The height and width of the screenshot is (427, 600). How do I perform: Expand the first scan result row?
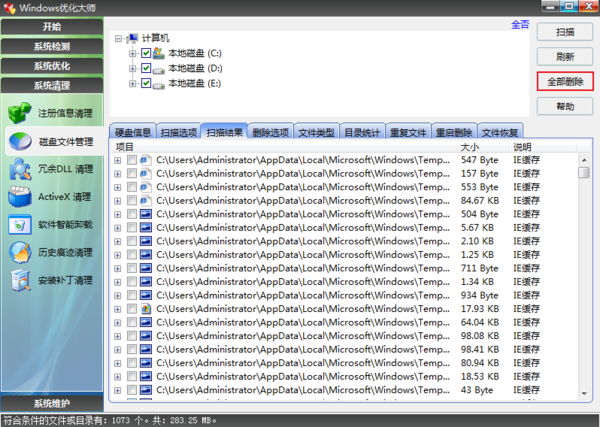point(118,160)
